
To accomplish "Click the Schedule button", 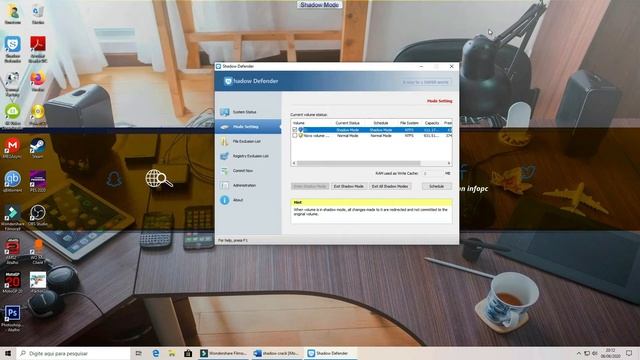I will (x=436, y=186).
